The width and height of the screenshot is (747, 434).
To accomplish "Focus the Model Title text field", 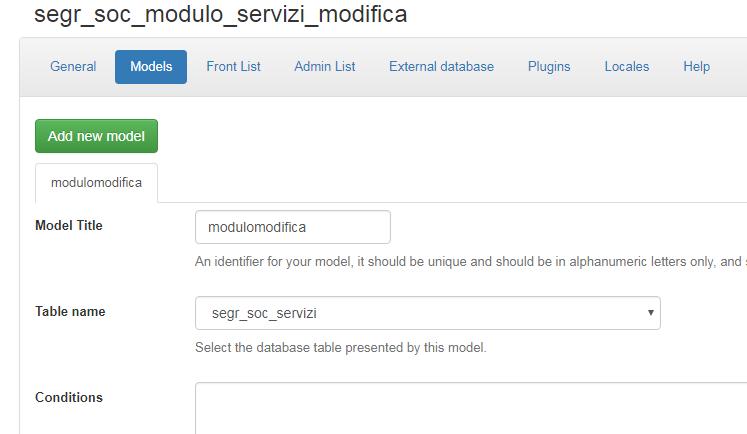I will point(293,227).
